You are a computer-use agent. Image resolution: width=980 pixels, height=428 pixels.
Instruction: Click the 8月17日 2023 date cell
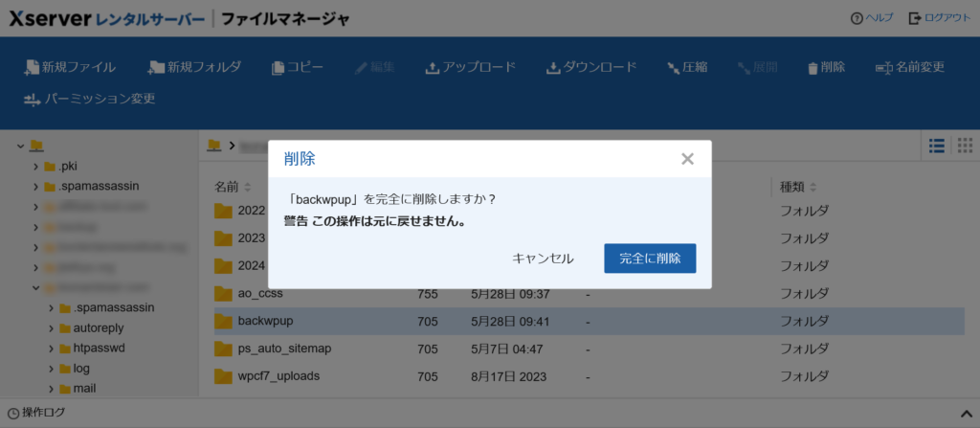click(508, 376)
